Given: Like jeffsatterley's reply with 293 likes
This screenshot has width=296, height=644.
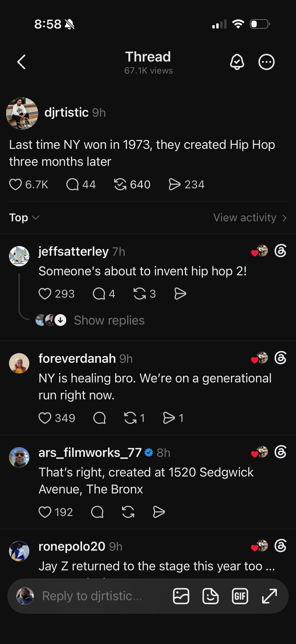Looking at the screenshot, I should tap(45, 294).
